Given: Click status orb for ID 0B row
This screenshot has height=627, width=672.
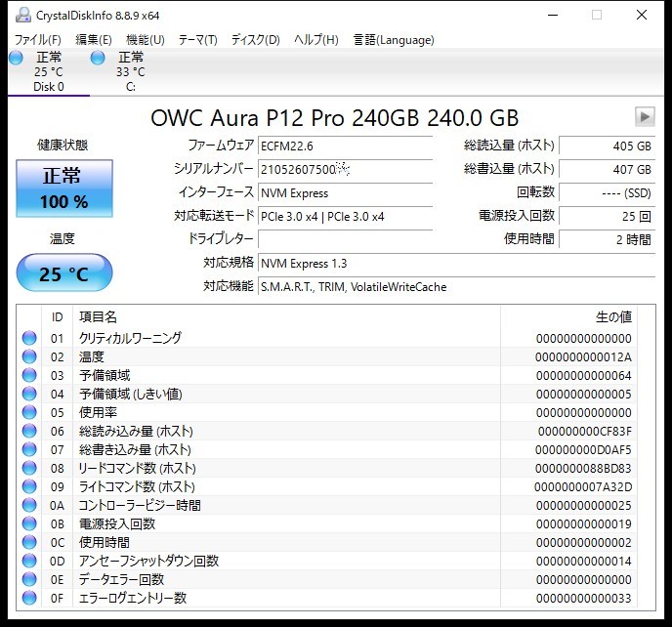Looking at the screenshot, I should [29, 523].
